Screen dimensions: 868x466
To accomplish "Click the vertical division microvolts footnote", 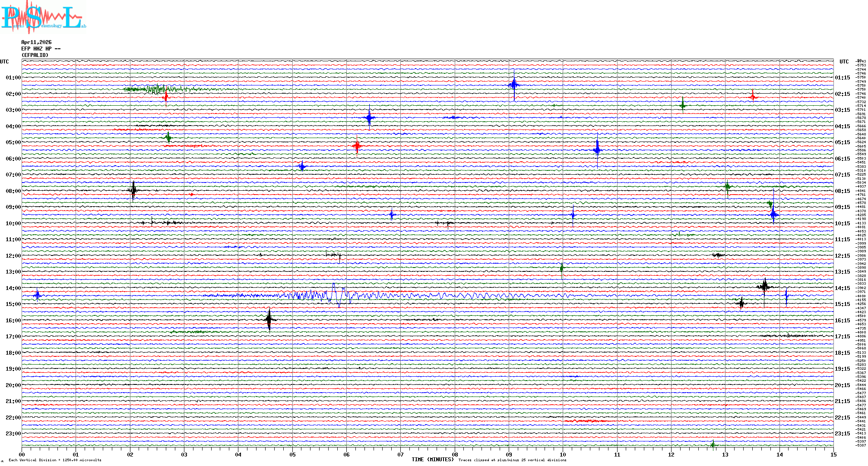I will pos(55,460).
